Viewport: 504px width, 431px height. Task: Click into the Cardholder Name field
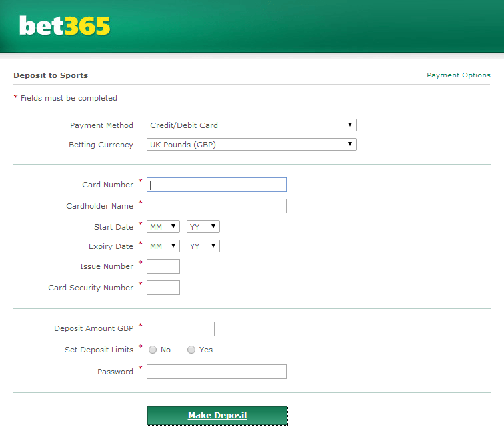tap(216, 206)
